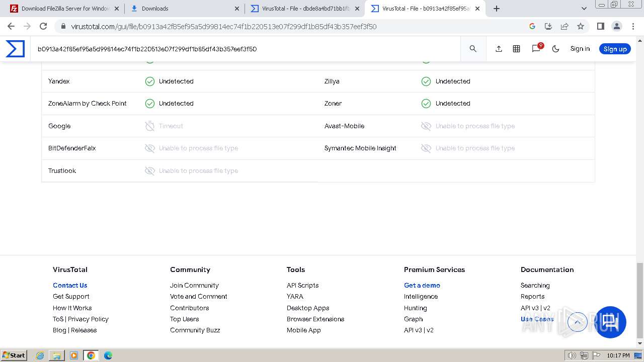Image resolution: width=644 pixels, height=362 pixels.
Task: Click the Yandex undetected check icon
Action: point(150,81)
